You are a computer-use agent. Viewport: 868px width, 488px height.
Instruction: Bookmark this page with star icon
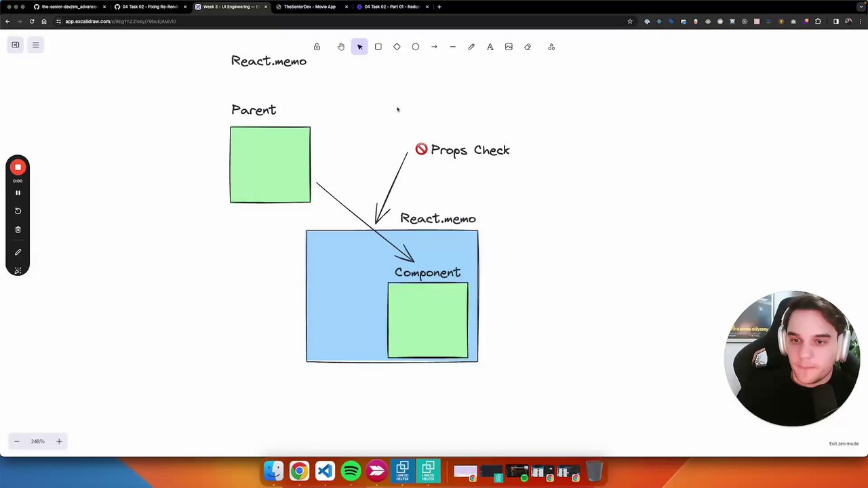[630, 22]
